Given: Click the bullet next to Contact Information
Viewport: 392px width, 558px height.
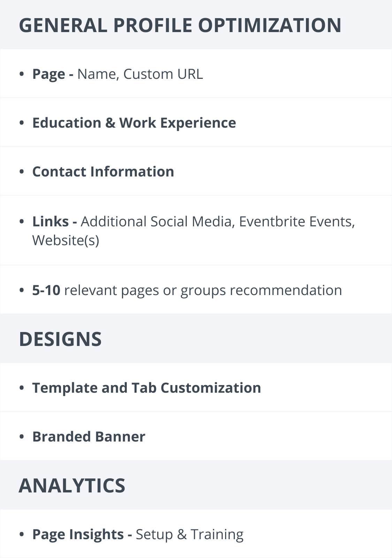Looking at the screenshot, I should coord(22,172).
